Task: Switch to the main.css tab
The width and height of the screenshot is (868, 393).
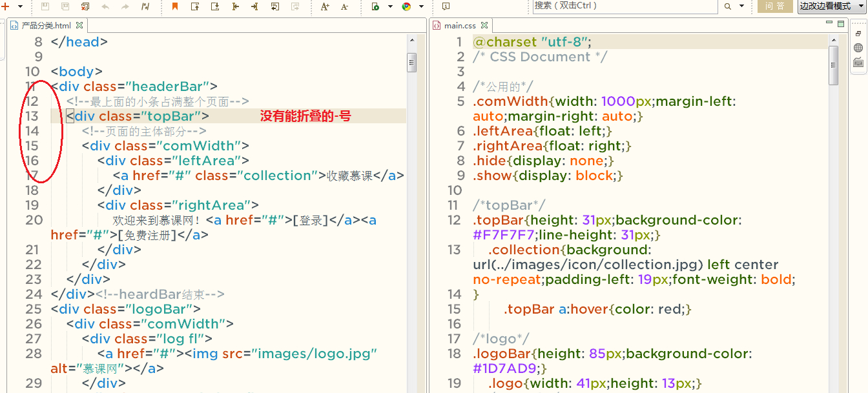Action: point(459,26)
